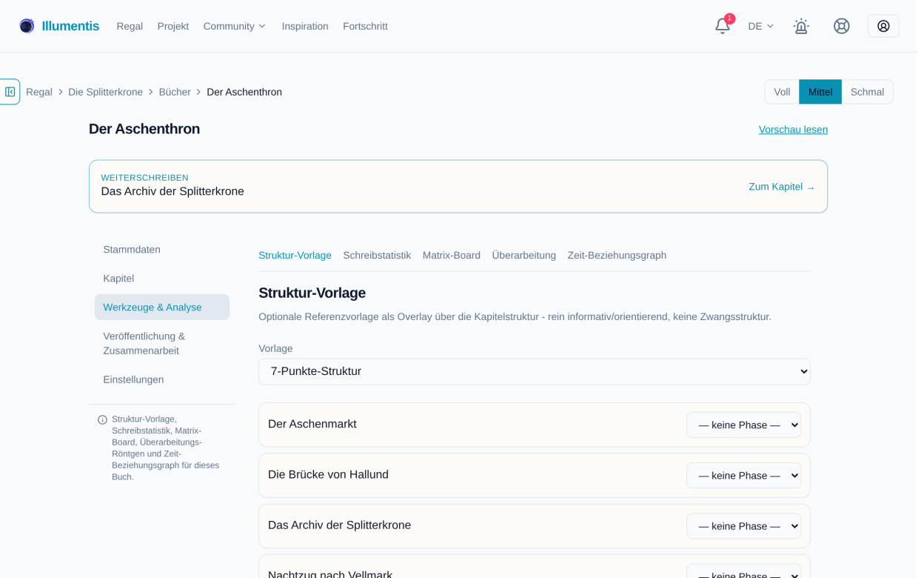
Task: Go to the Regal breadcrumb
Action: point(39,93)
